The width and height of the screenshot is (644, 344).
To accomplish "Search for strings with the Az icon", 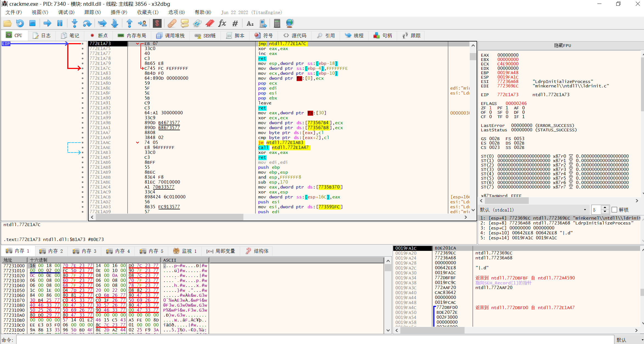I will click(x=250, y=23).
